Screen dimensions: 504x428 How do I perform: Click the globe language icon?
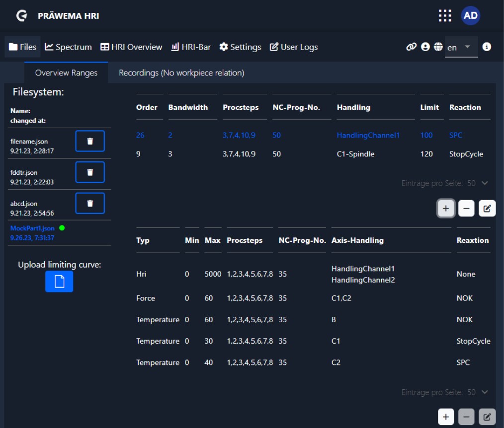pyautogui.click(x=438, y=47)
